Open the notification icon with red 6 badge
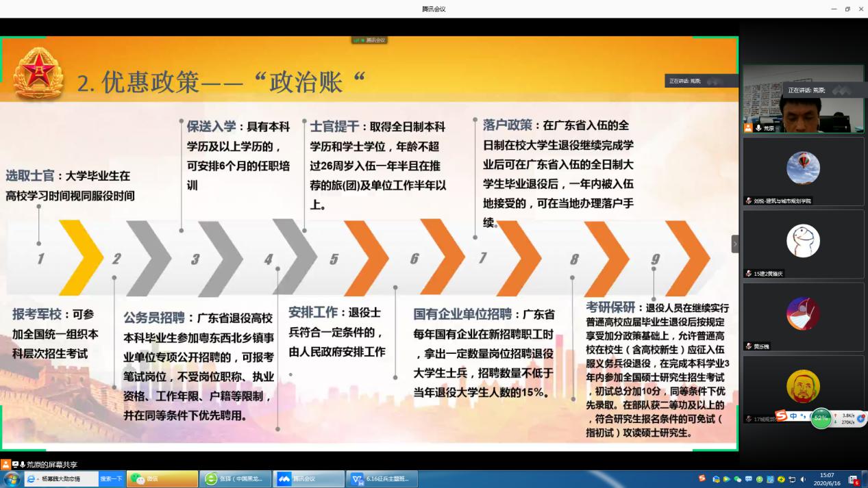The height and width of the screenshot is (488, 868). (x=854, y=480)
